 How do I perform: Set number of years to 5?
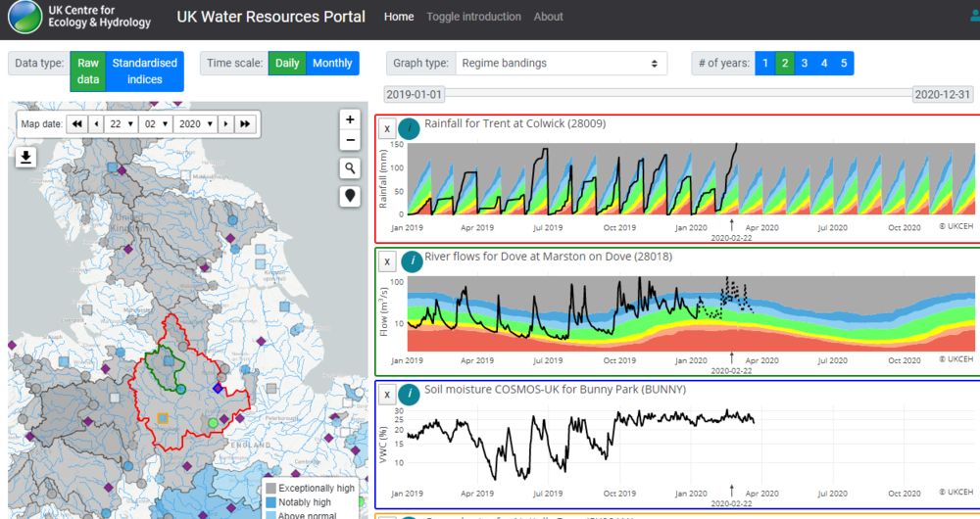click(843, 64)
